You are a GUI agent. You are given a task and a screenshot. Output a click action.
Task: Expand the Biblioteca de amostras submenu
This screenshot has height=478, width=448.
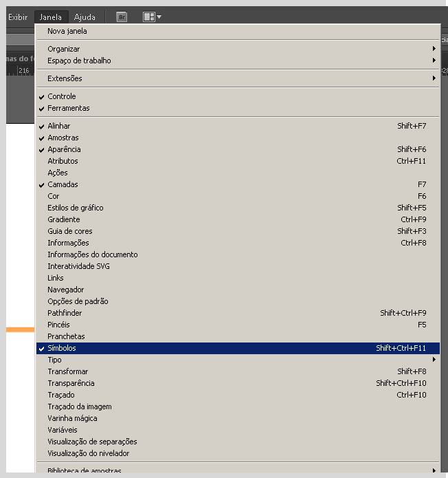coord(238,470)
